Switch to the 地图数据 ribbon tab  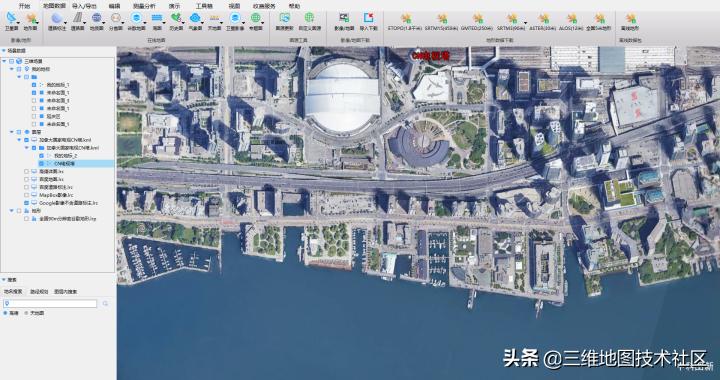click(54, 6)
